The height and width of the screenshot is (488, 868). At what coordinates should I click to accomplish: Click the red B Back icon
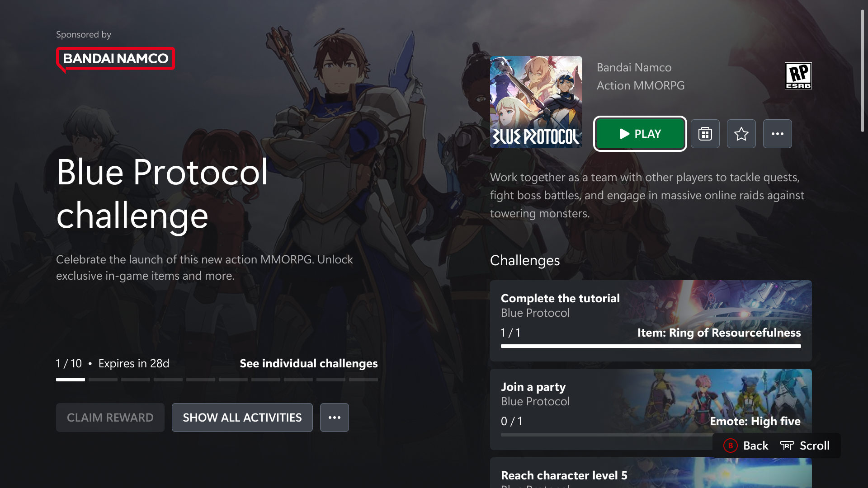point(730,446)
